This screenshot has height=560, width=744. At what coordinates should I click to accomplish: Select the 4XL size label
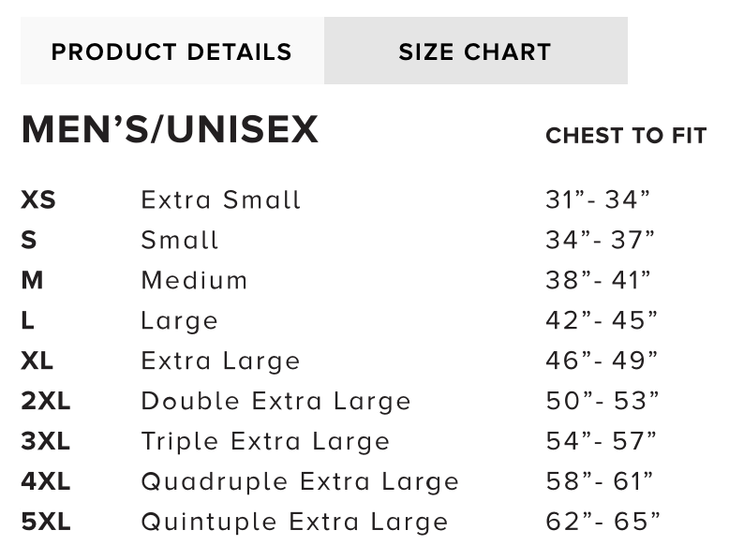[x=46, y=481]
